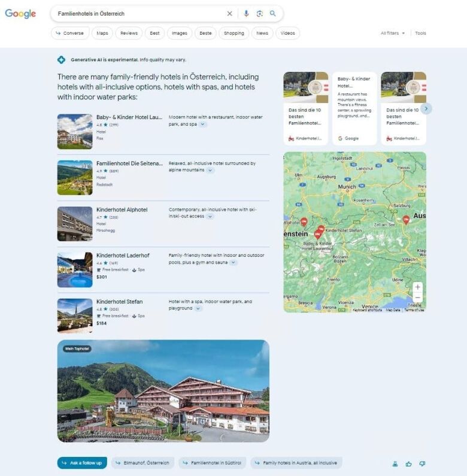Switch to the News tab
Screen dimensions: 467x476
point(262,33)
